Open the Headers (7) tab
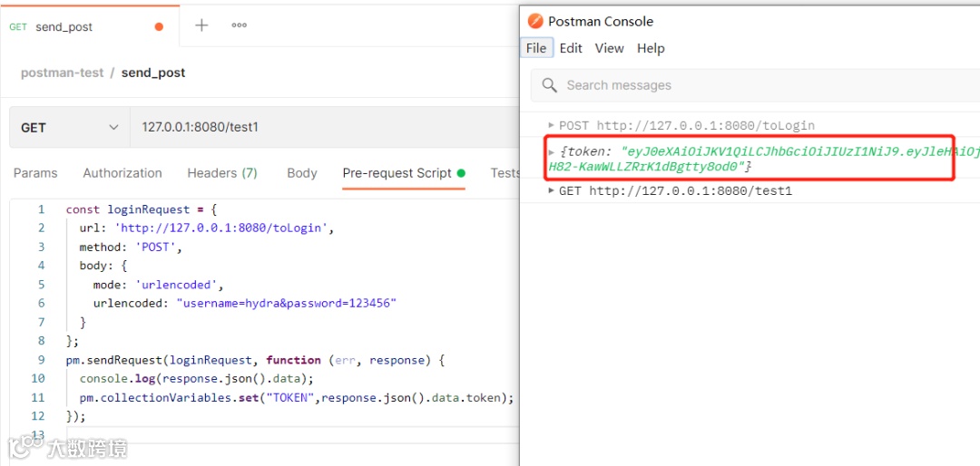Screen dimensions: 980x466 [222, 173]
